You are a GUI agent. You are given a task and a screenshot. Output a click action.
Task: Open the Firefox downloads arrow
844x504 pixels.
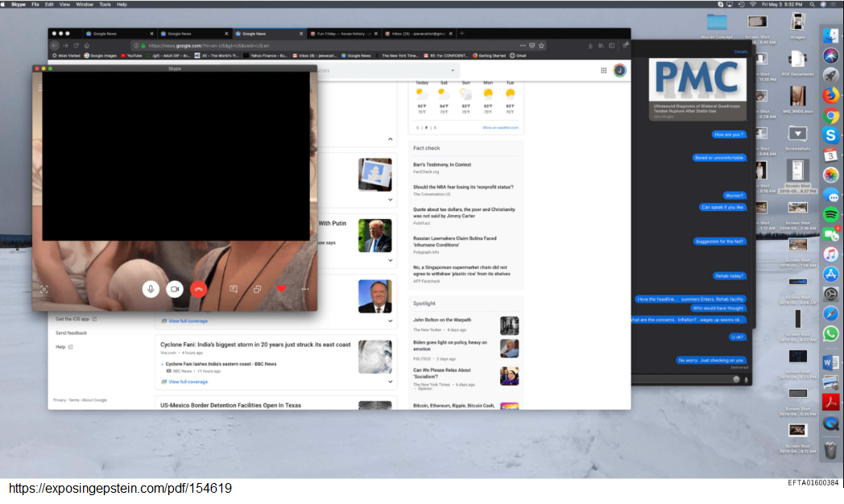click(x=590, y=46)
